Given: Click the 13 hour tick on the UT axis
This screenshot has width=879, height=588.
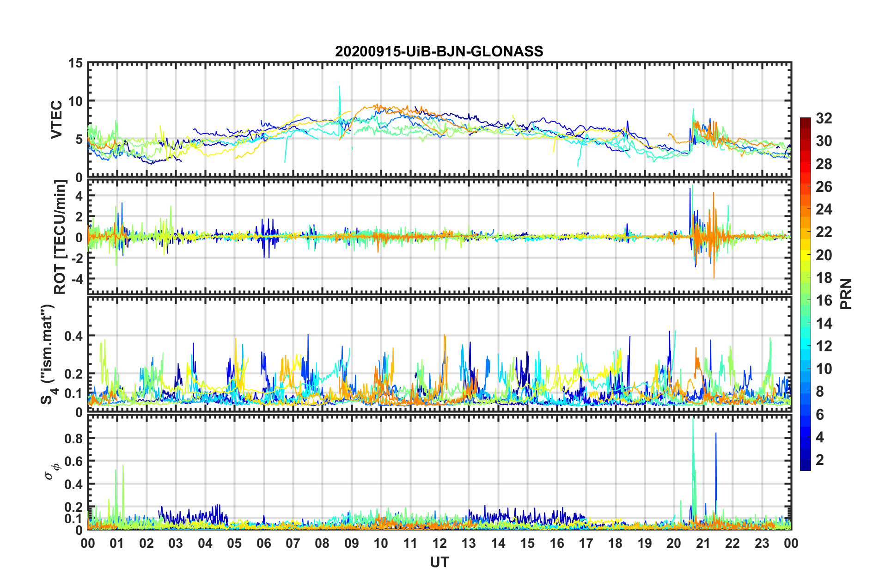Looking at the screenshot, I should 469,543.
